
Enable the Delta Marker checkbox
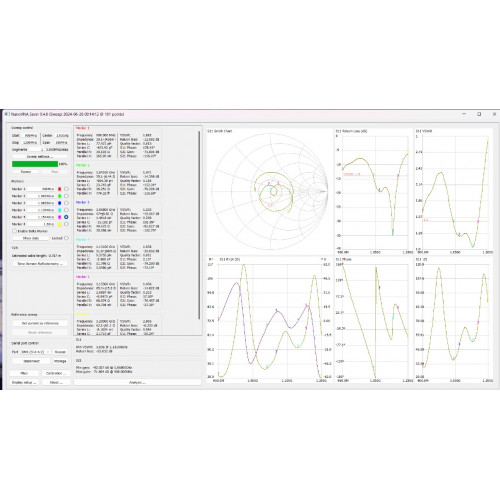14,231
